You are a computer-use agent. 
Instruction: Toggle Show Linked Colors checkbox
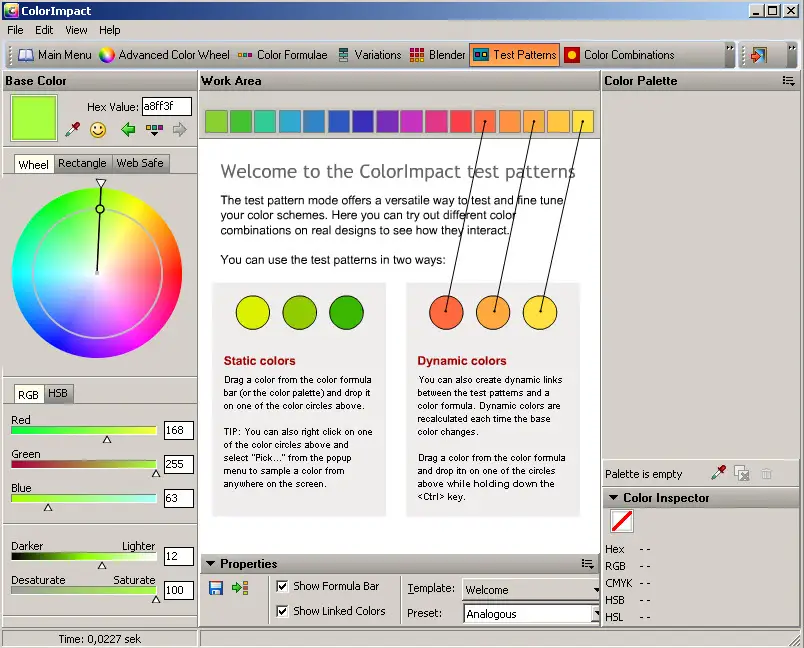pos(282,611)
